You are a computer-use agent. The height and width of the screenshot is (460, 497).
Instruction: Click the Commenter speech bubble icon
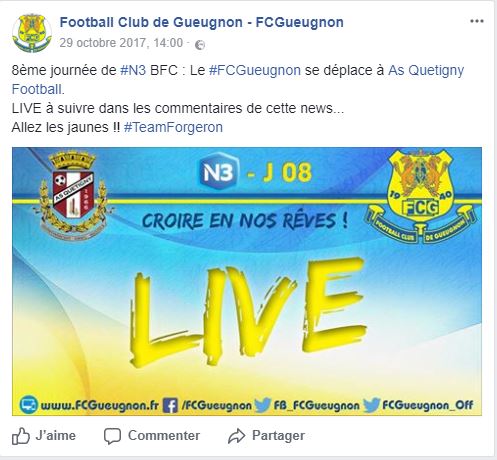[x=112, y=436]
